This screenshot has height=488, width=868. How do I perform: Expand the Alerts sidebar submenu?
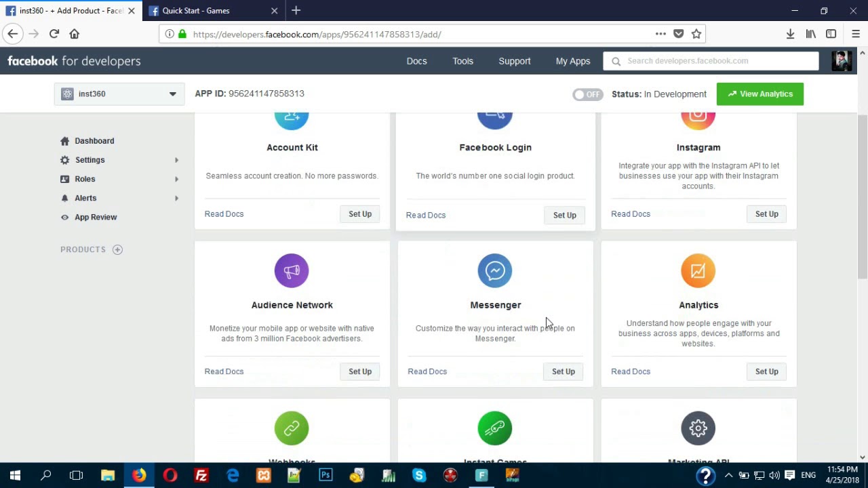(176, 198)
